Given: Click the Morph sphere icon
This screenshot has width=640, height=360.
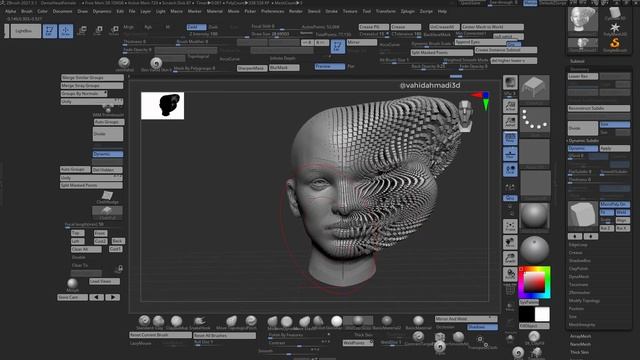Looking at the screenshot, I should [73, 284].
